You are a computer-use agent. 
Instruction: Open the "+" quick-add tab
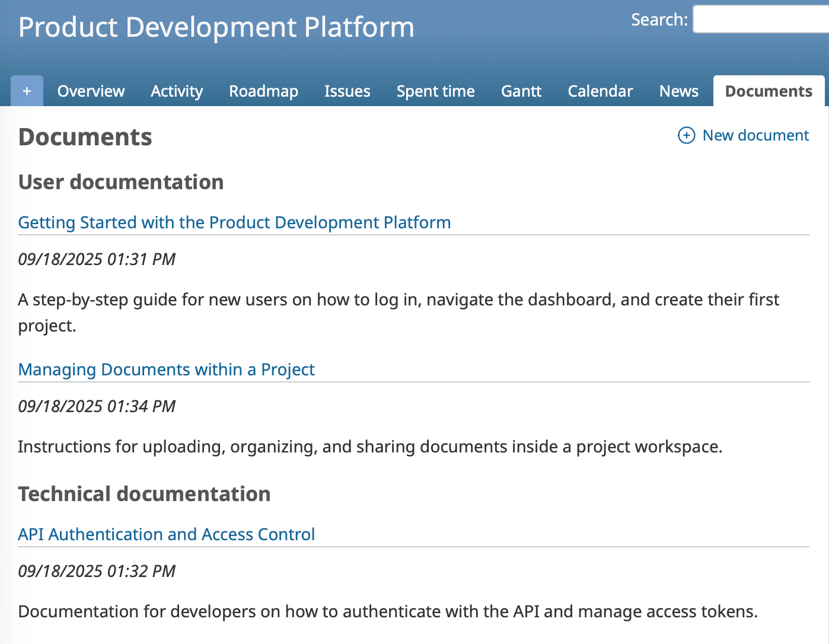(27, 91)
